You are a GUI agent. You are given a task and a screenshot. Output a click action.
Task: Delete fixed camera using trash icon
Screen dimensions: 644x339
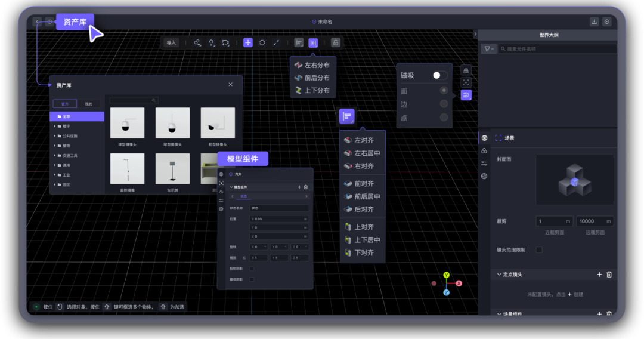(x=609, y=275)
